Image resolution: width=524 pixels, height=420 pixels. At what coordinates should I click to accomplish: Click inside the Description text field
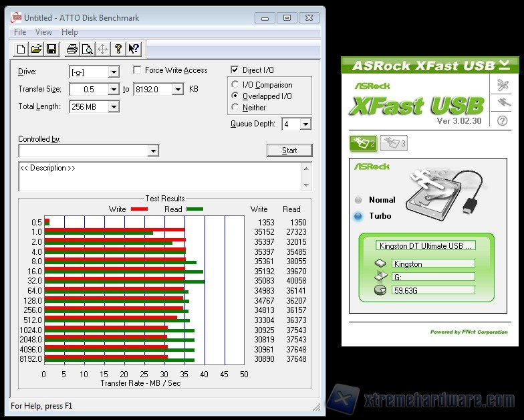coord(160,177)
